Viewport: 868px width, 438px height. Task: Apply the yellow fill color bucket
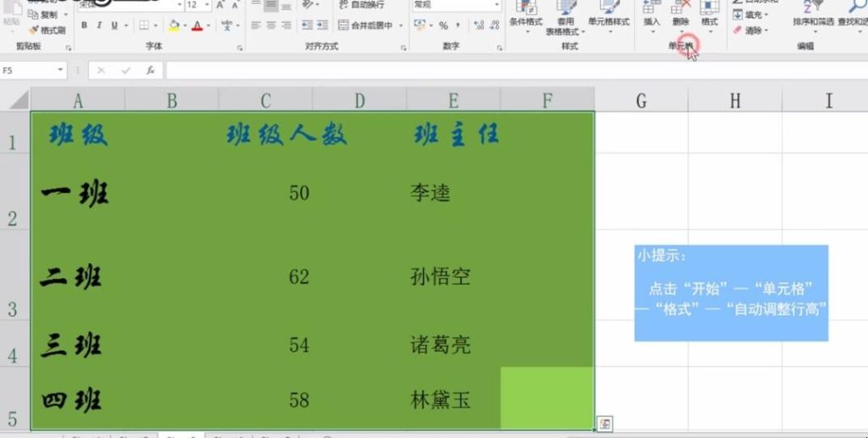[x=174, y=25]
